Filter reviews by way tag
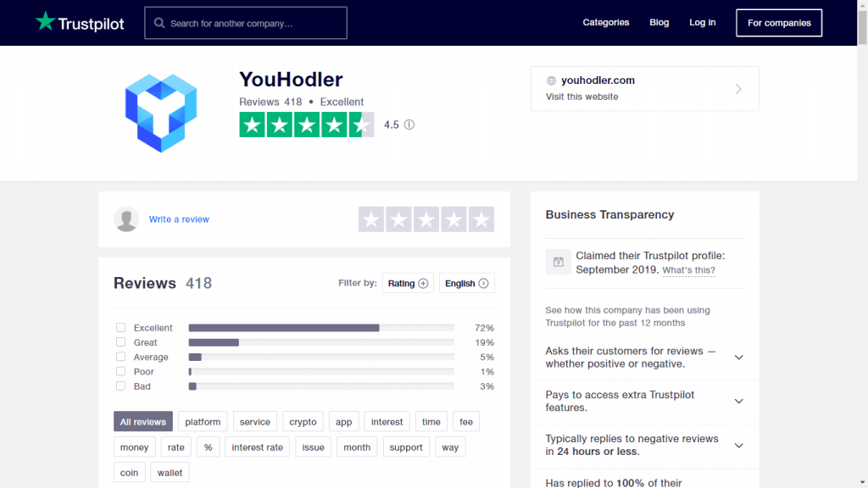868x488 pixels. pyautogui.click(x=450, y=447)
